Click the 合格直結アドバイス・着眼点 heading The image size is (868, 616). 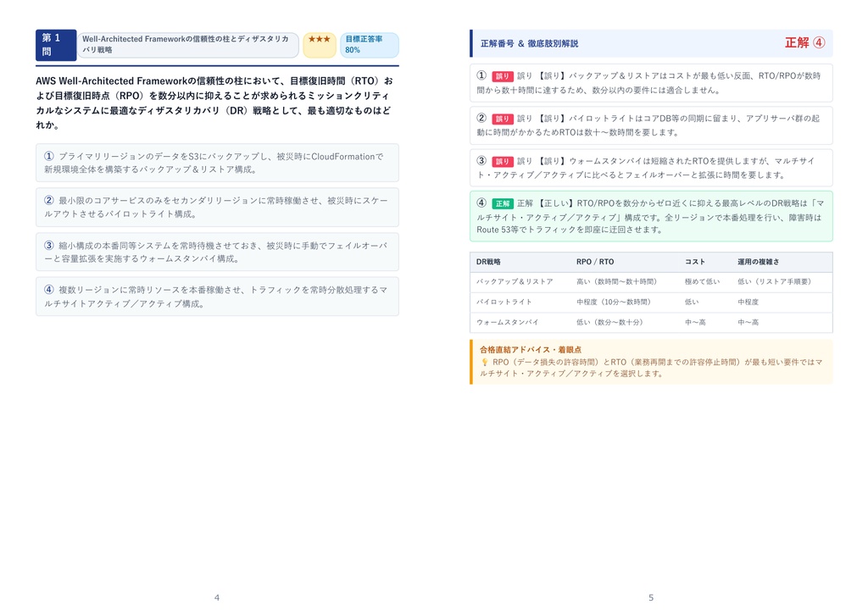tap(531, 350)
